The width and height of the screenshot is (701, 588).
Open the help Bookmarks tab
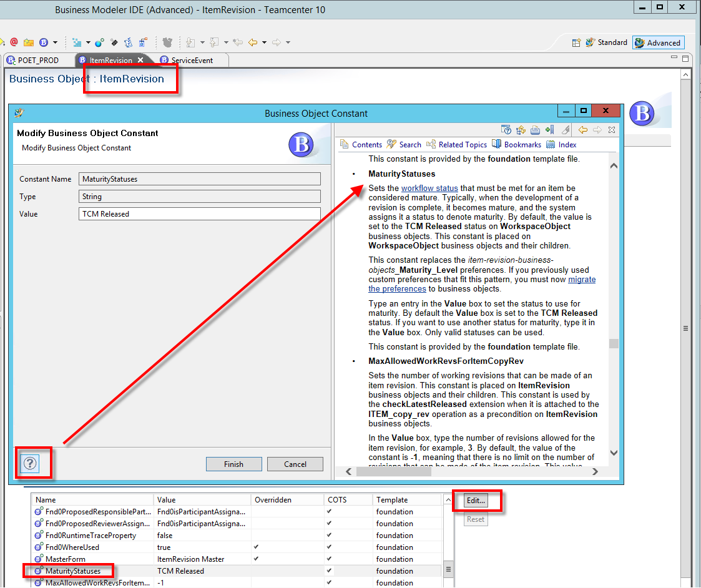coord(517,144)
